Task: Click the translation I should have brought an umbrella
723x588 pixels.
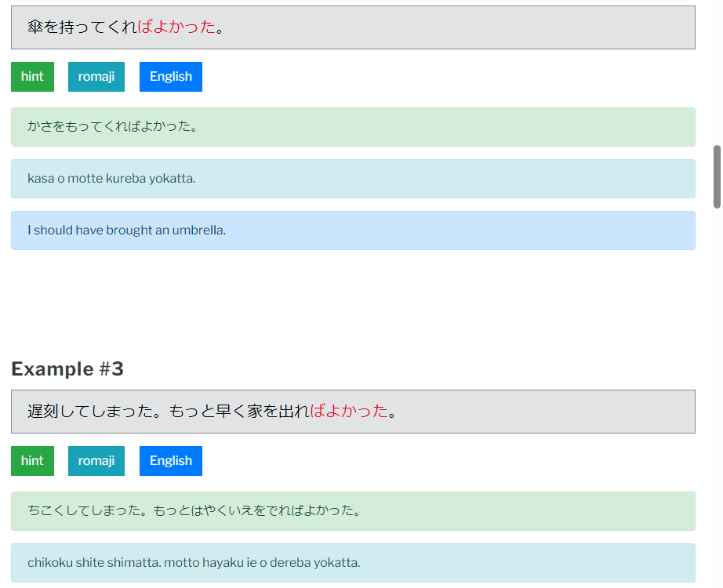Action: click(126, 230)
